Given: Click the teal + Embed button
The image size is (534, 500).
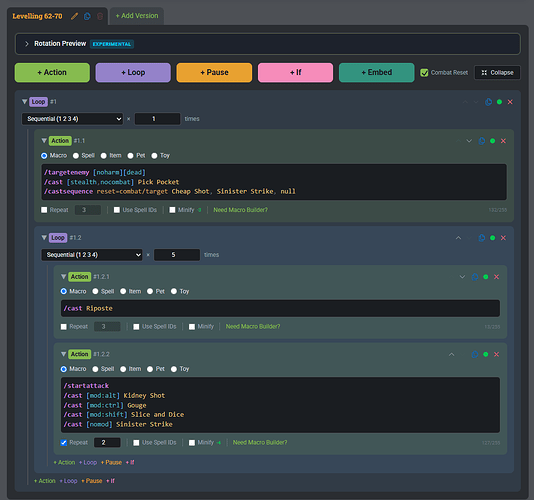Looking at the screenshot, I should [377, 73].
